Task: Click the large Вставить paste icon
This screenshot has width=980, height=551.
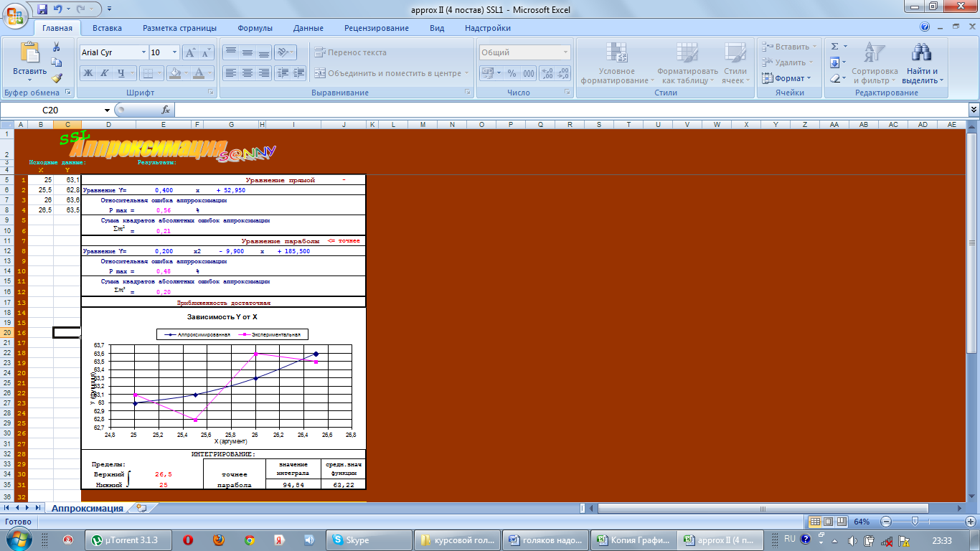Action: (x=29, y=53)
